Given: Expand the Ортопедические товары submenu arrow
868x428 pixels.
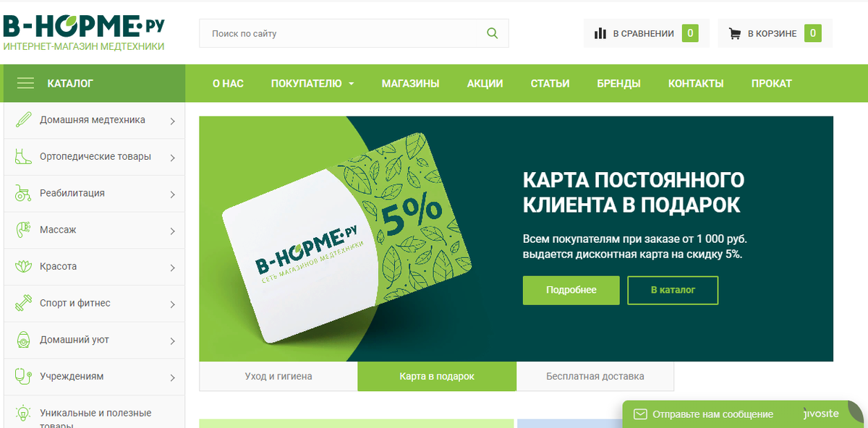Looking at the screenshot, I should 172,158.
